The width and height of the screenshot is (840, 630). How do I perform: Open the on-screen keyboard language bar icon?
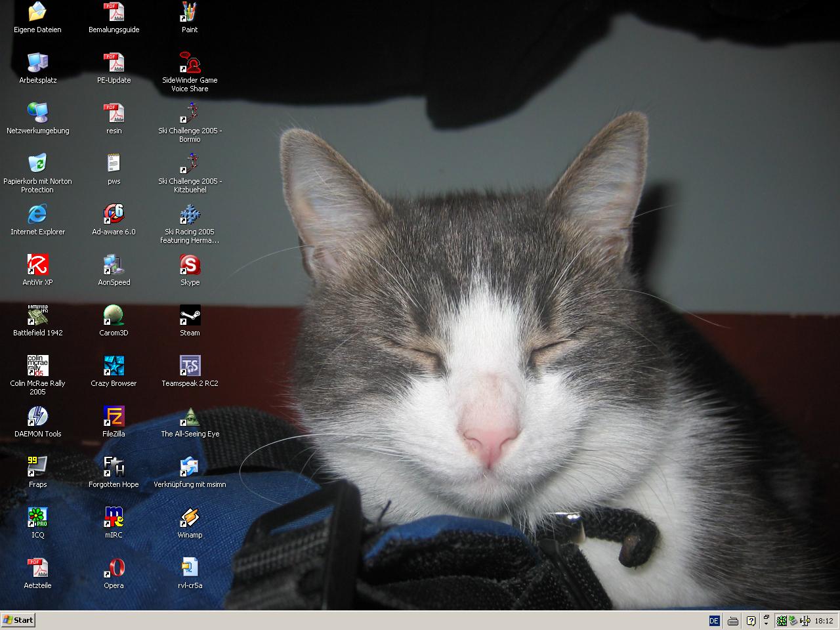[x=733, y=621]
